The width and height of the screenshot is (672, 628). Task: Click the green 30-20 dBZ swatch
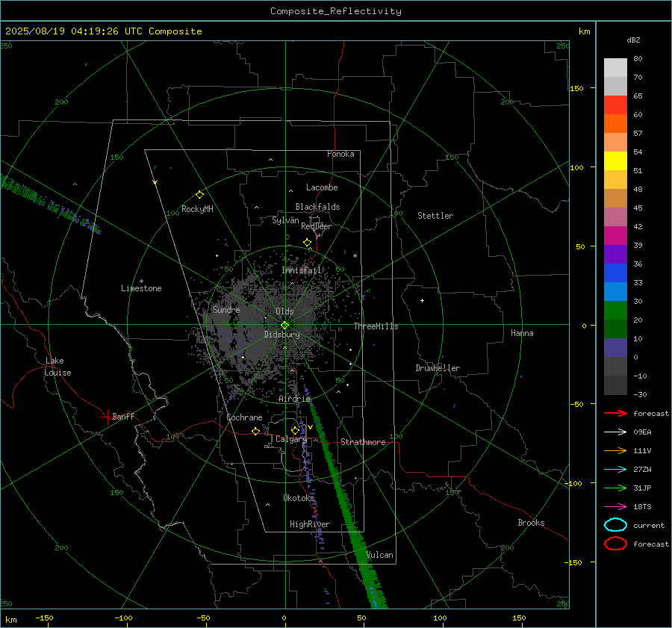[615, 311]
